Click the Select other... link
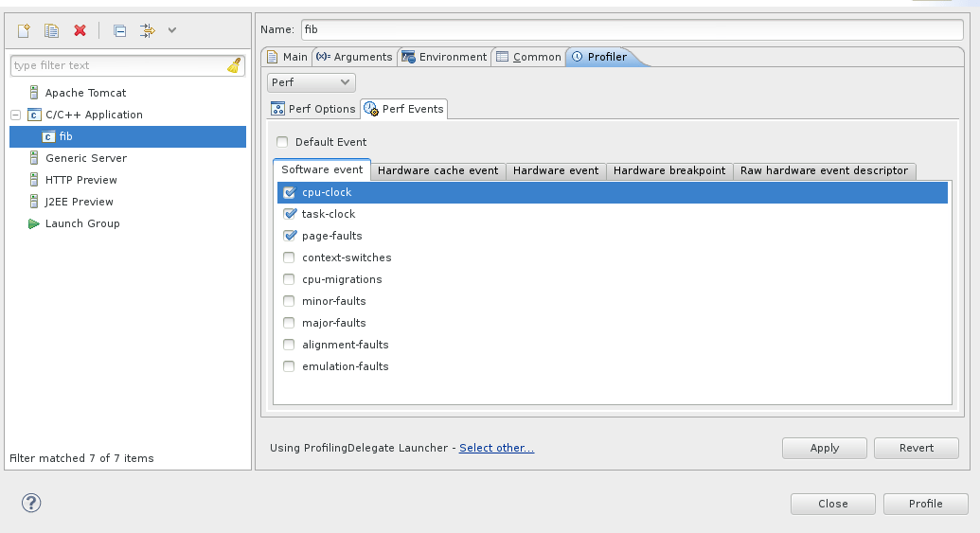Image resolution: width=980 pixels, height=533 pixels. [x=496, y=448]
